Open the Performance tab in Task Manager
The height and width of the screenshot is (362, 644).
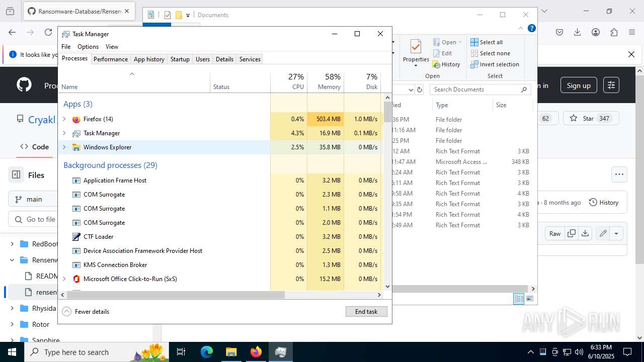(111, 59)
